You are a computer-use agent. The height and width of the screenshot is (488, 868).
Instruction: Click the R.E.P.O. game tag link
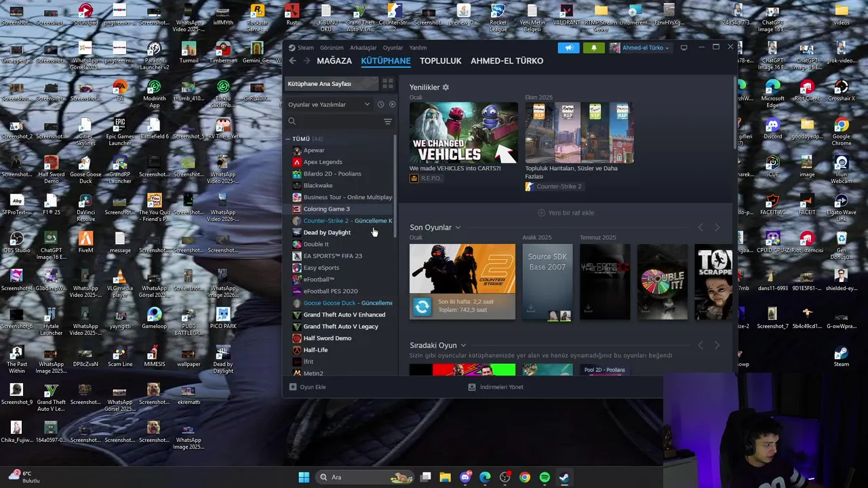coord(426,178)
